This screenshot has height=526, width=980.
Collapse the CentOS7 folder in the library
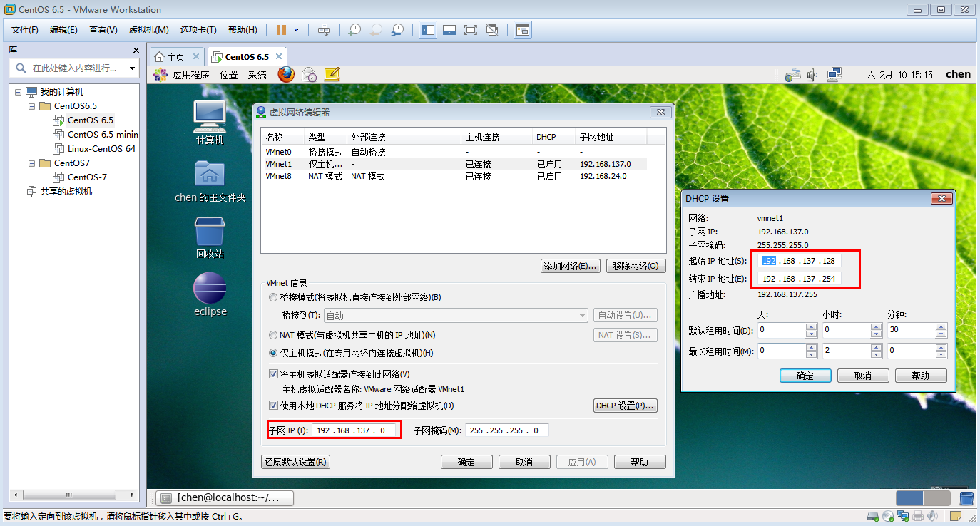[32, 163]
